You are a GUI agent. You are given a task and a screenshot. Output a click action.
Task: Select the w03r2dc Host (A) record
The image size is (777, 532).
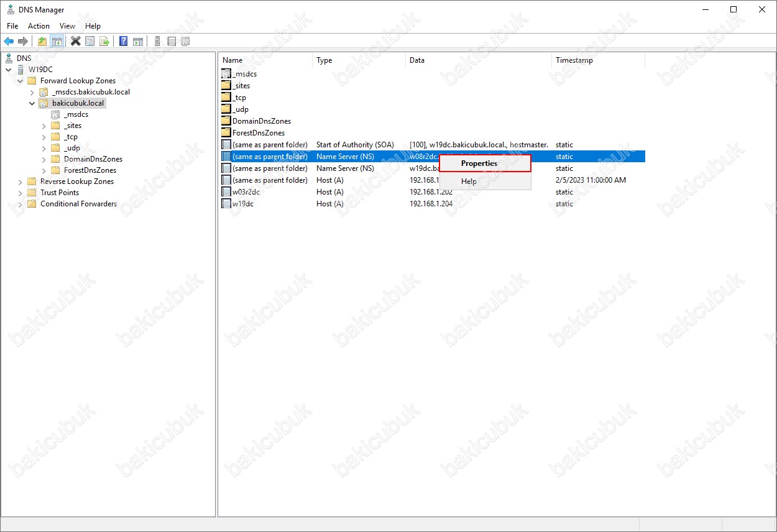coord(246,192)
